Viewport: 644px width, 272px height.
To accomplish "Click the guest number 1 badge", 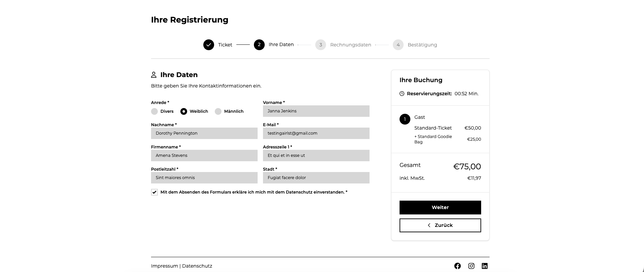I will (x=405, y=119).
